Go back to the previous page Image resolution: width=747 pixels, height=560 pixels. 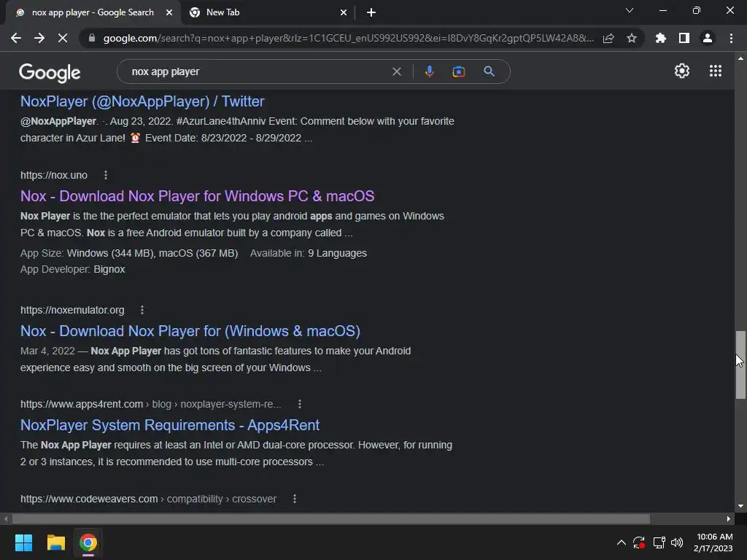[x=16, y=38]
